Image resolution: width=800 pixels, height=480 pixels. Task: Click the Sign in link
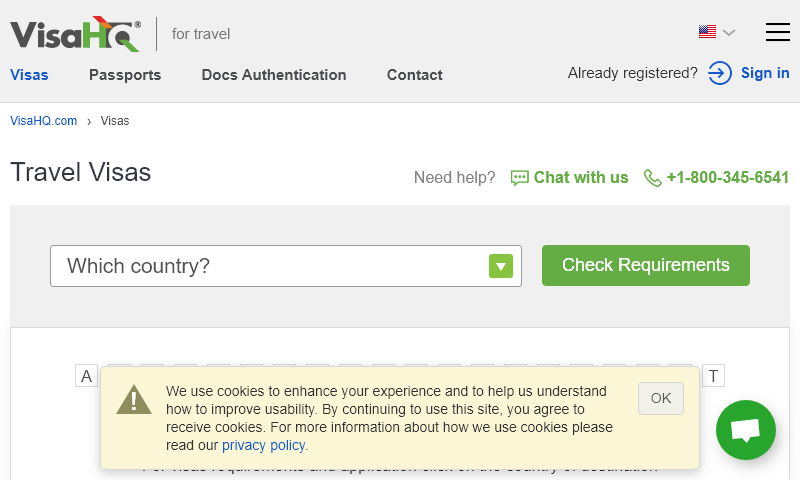tap(765, 73)
